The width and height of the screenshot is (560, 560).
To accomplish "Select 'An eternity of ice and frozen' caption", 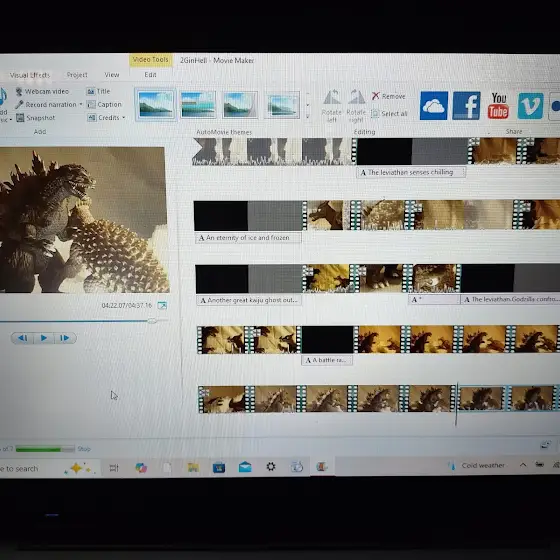I will click(248, 238).
